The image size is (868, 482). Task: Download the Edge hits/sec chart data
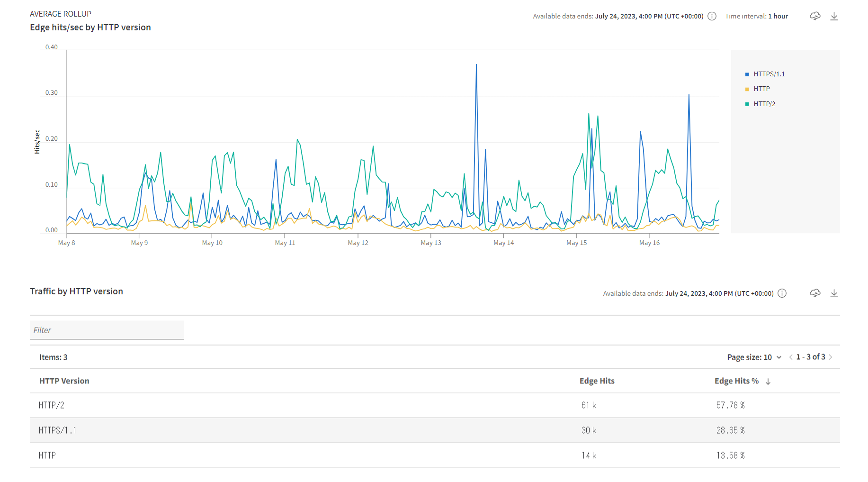point(834,16)
